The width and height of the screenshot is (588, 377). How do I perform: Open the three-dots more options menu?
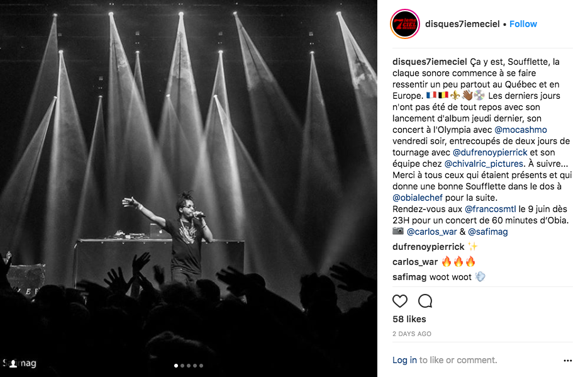pyautogui.click(x=568, y=361)
